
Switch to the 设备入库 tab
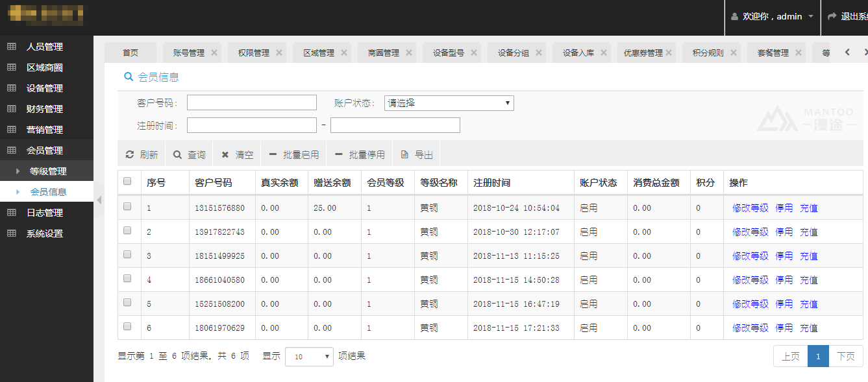(578, 53)
